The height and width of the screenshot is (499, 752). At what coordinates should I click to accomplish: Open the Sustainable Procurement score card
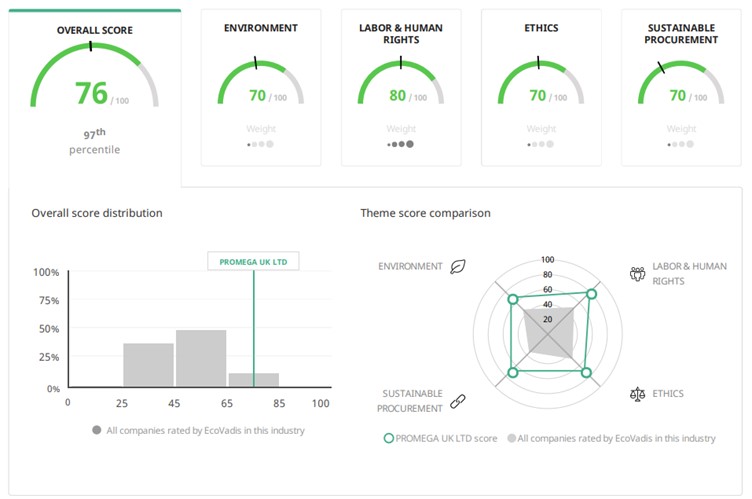681,87
